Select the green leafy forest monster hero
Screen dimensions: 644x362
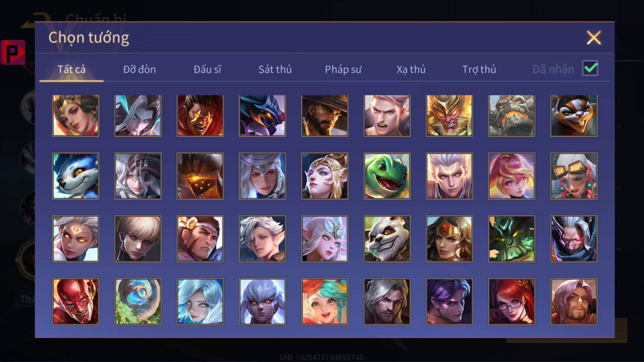[511, 239]
